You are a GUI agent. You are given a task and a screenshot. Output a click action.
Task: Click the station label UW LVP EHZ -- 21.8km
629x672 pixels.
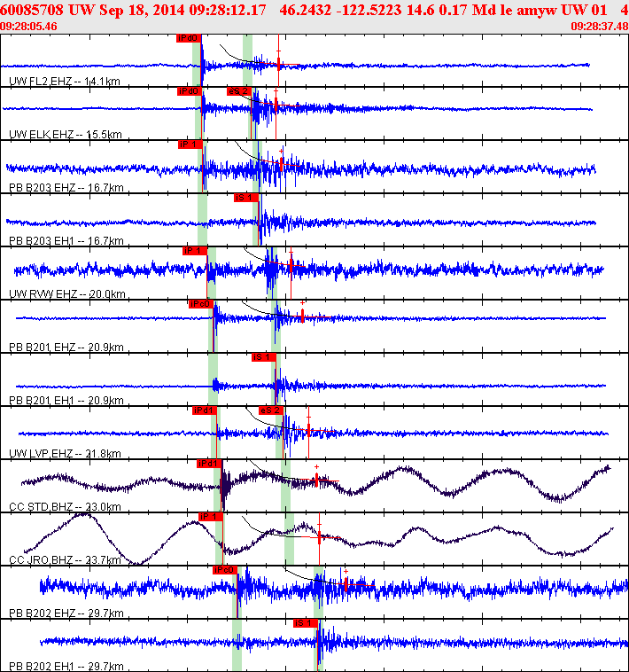(x=65, y=453)
